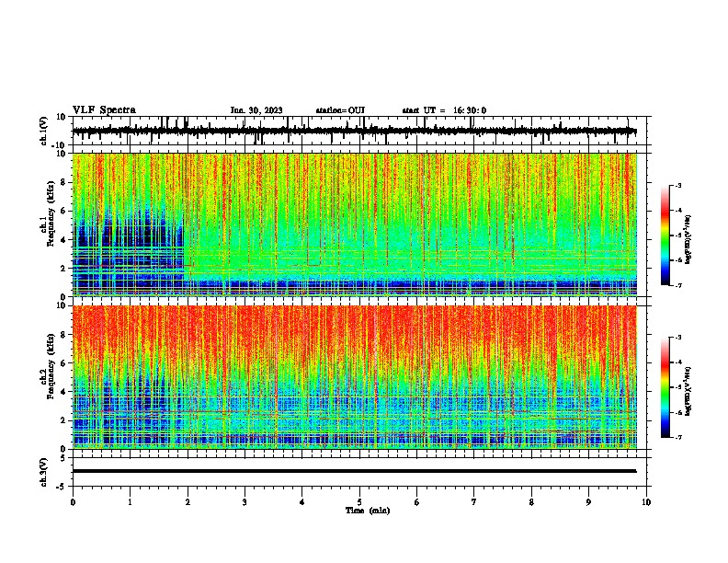Click the ch.1 color bar PSD units label
Image resolution: width=728 pixels, height=563 pixels.
688,240
